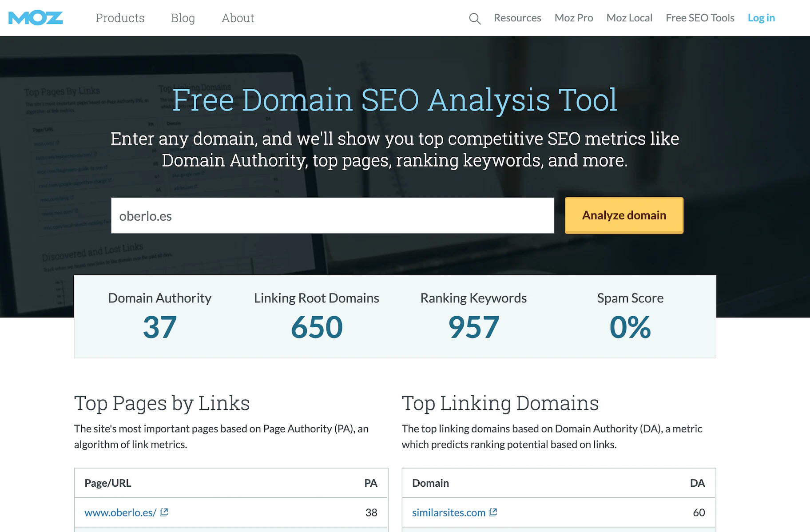810x532 pixels.
Task: Click the Page/URL column header
Action: tap(108, 483)
